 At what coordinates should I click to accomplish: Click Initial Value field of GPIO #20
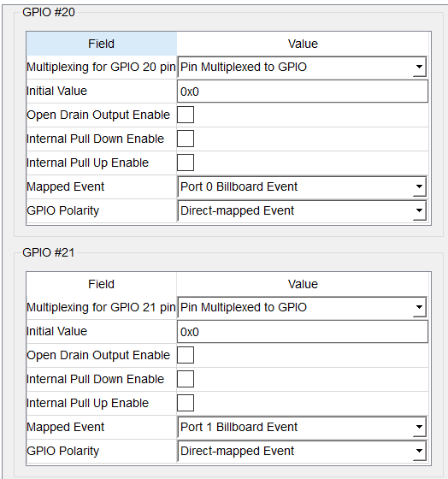point(303,92)
